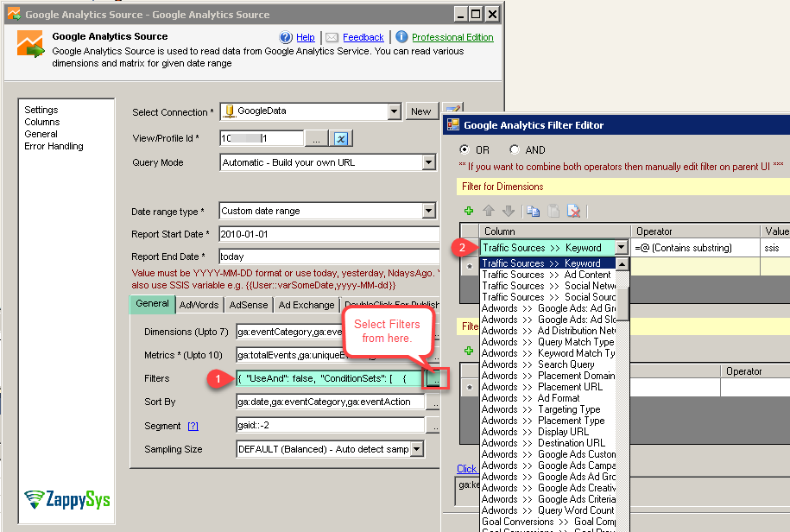Click the Report Start Date field
This screenshot has height=532, width=790.
tap(329, 234)
